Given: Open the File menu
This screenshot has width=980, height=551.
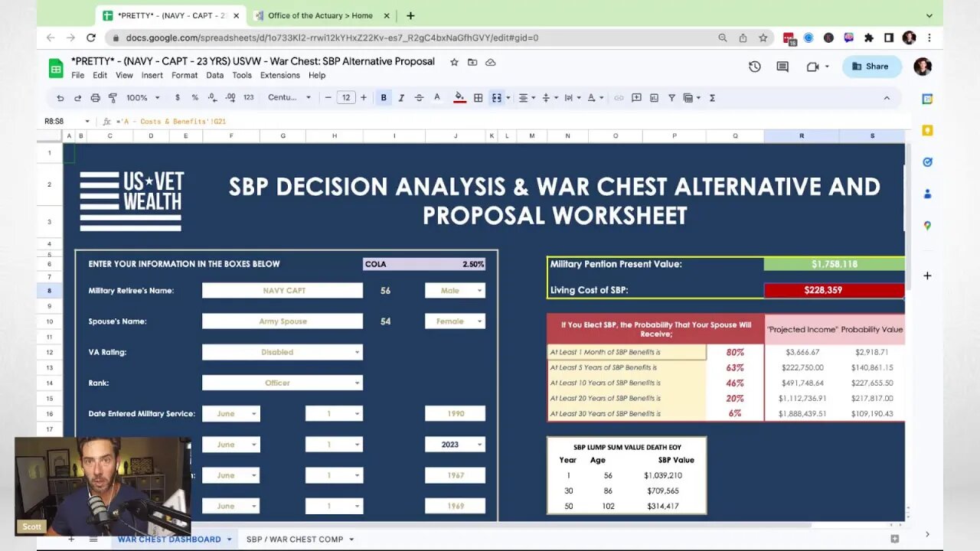Looking at the screenshot, I should pos(78,75).
